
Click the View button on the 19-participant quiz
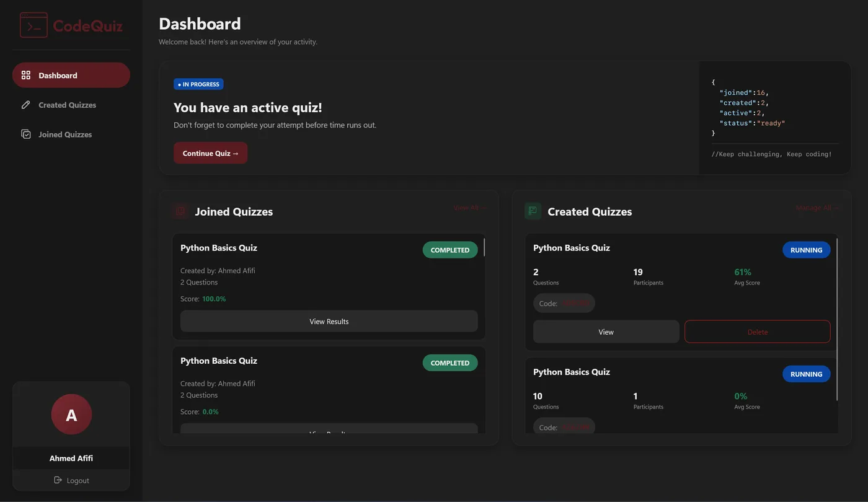tap(606, 332)
